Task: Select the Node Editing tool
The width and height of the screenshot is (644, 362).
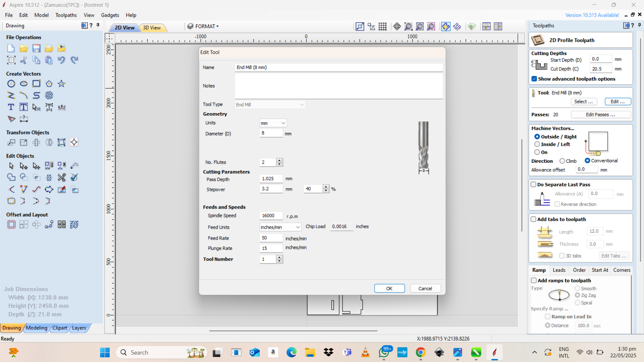Action: [x=24, y=166]
